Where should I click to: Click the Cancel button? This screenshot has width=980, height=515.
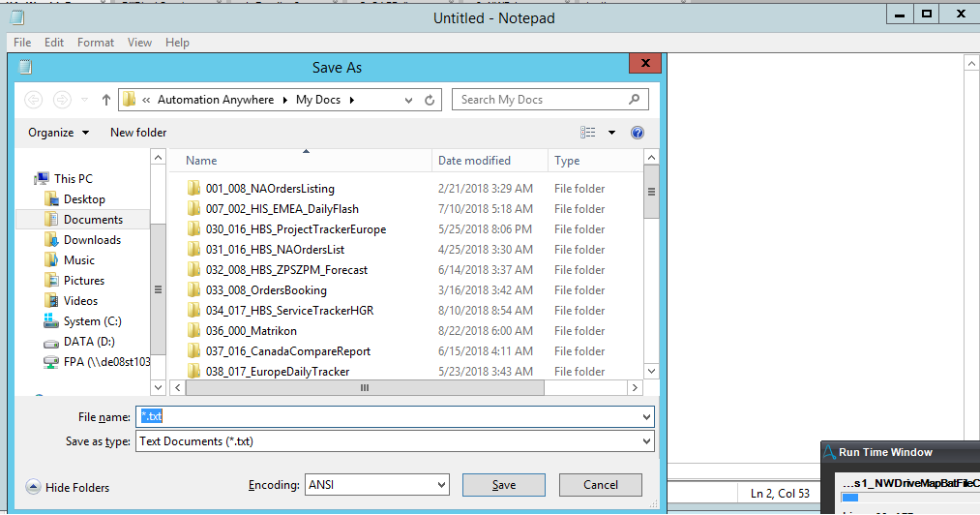click(x=601, y=485)
